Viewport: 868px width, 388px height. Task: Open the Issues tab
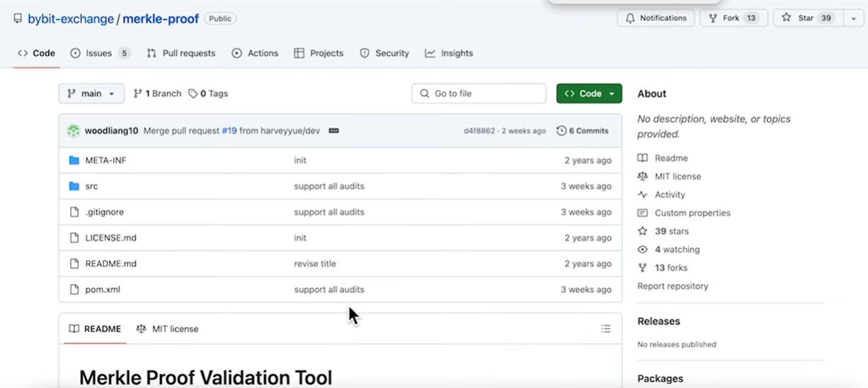(x=101, y=53)
